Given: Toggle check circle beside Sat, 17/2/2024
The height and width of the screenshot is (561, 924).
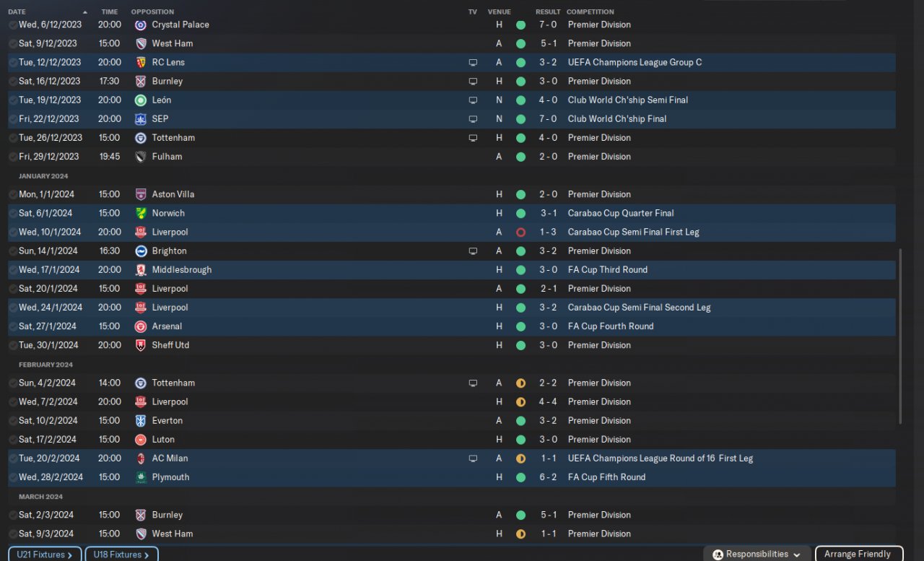Looking at the screenshot, I should [13, 440].
